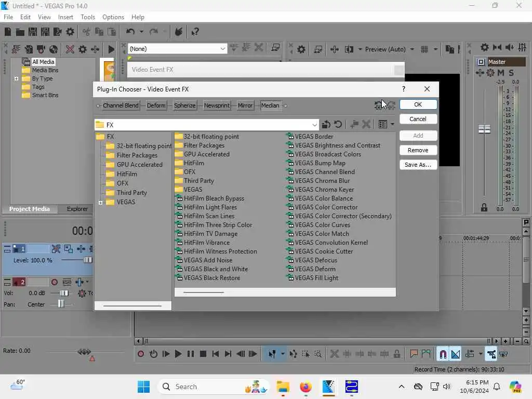This screenshot has width=532, height=399.
Task: Toggle the lock icon below master meter
Action: 484,208
